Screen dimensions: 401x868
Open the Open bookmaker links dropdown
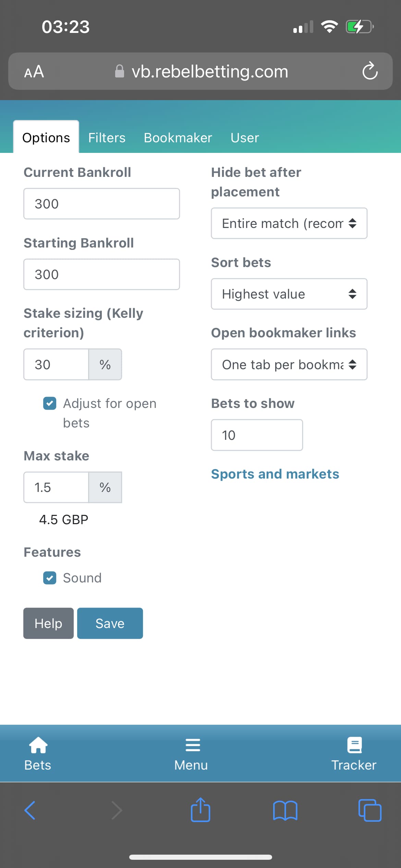289,364
